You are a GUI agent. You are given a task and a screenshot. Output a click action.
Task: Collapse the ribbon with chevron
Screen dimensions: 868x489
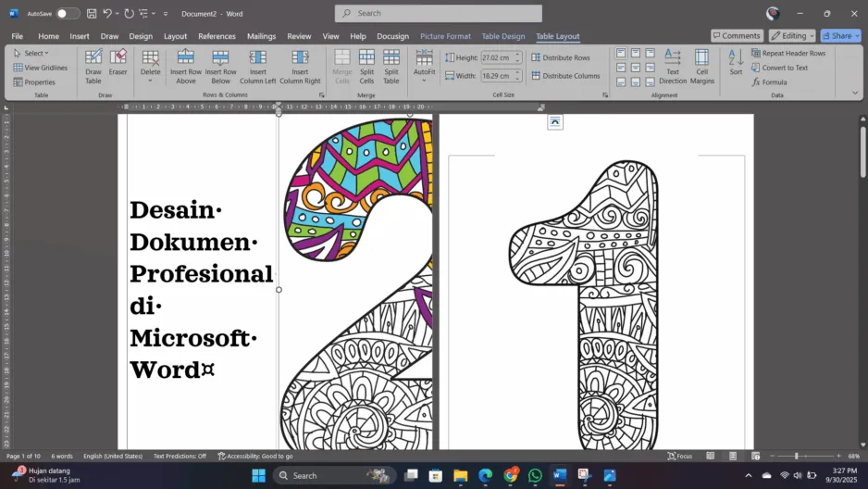pos(855,93)
